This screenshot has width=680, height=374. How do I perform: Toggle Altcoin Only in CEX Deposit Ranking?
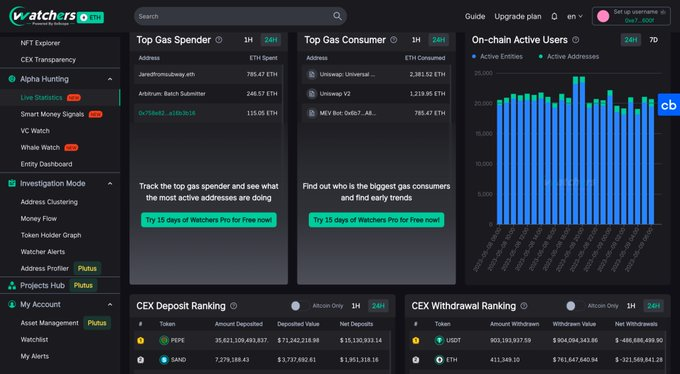[299, 306]
